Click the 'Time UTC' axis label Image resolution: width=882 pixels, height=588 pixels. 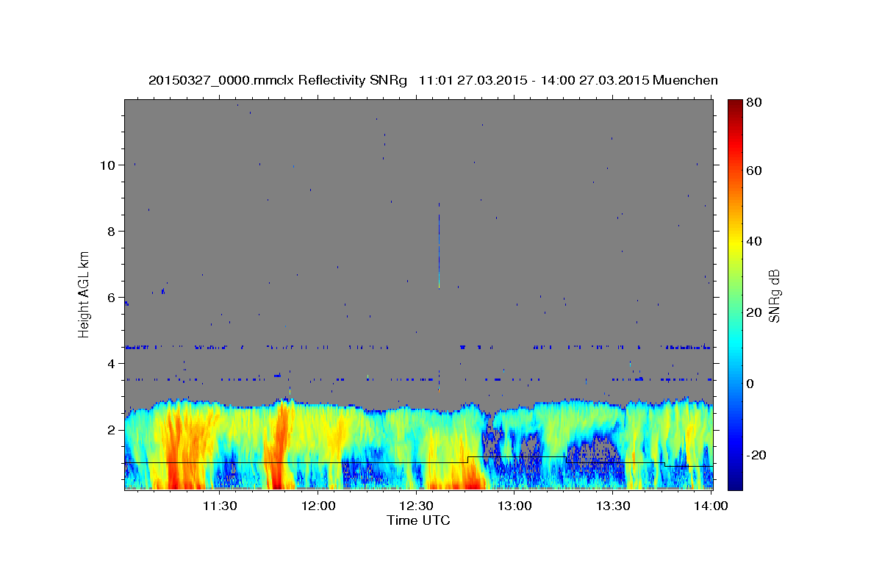coord(418,520)
